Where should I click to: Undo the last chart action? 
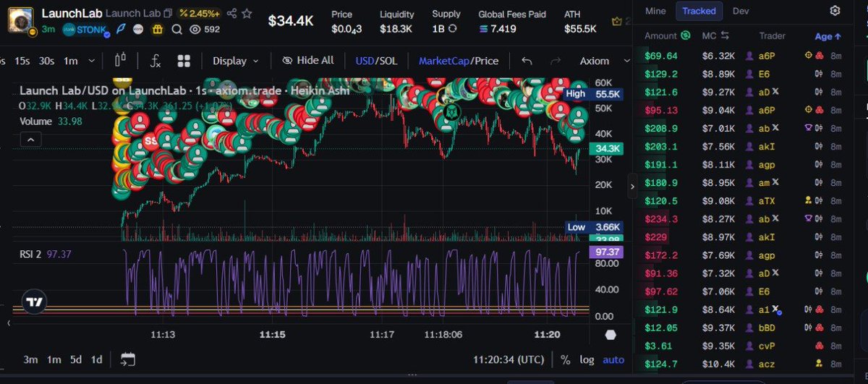pyautogui.click(x=527, y=61)
